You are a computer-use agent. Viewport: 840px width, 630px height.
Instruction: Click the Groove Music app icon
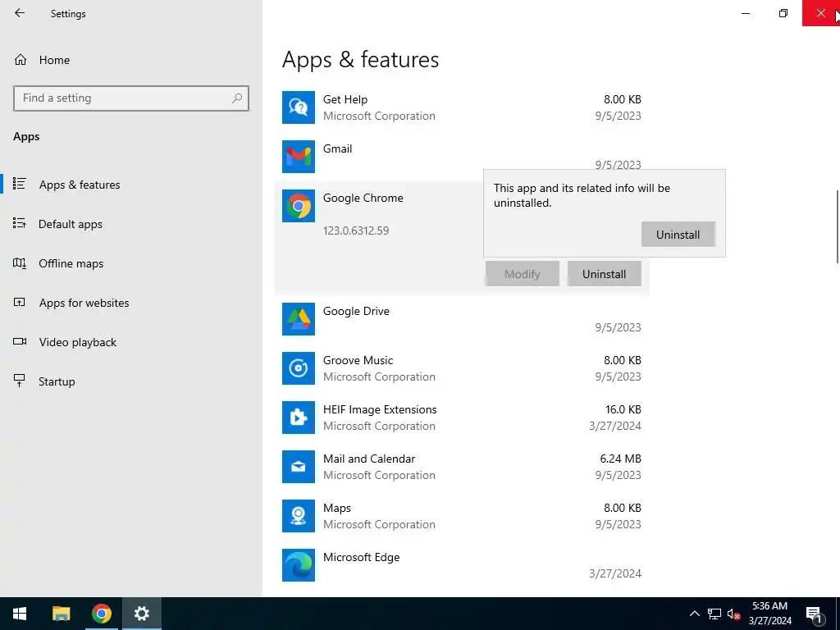[299, 368]
